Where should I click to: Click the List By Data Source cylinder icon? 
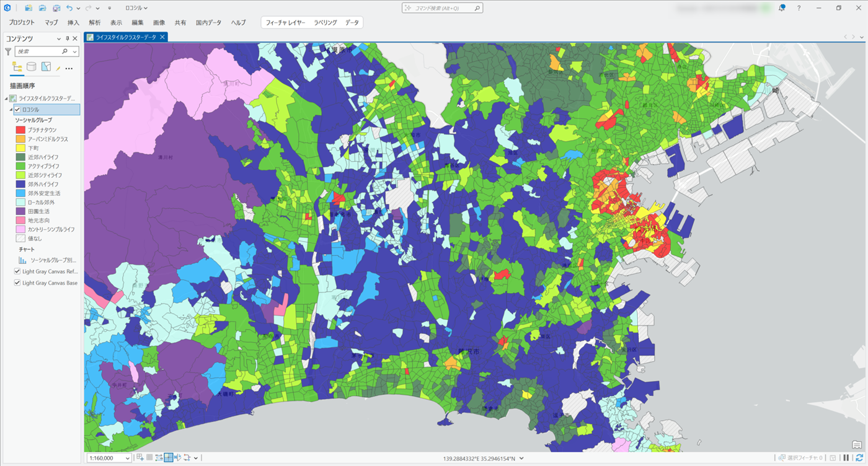[31, 68]
